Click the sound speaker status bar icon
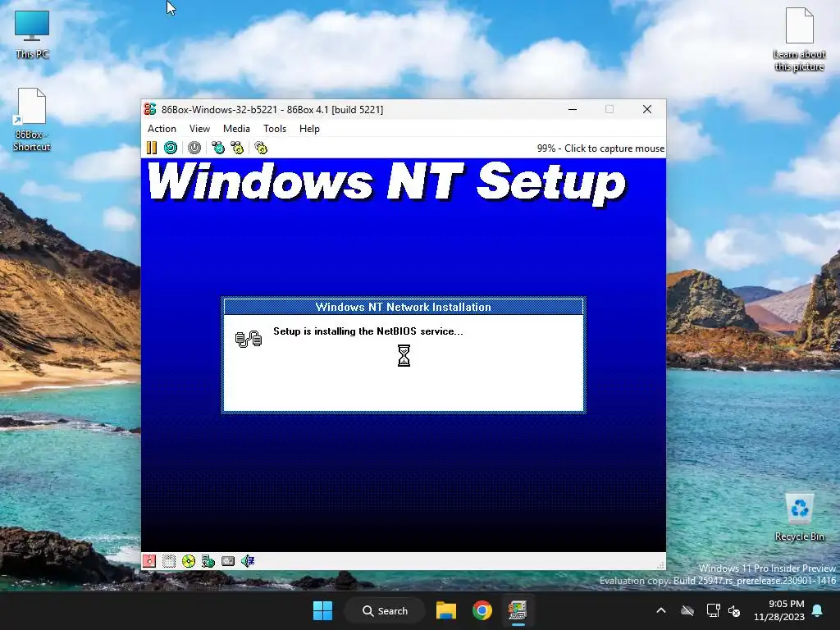 tap(248, 561)
